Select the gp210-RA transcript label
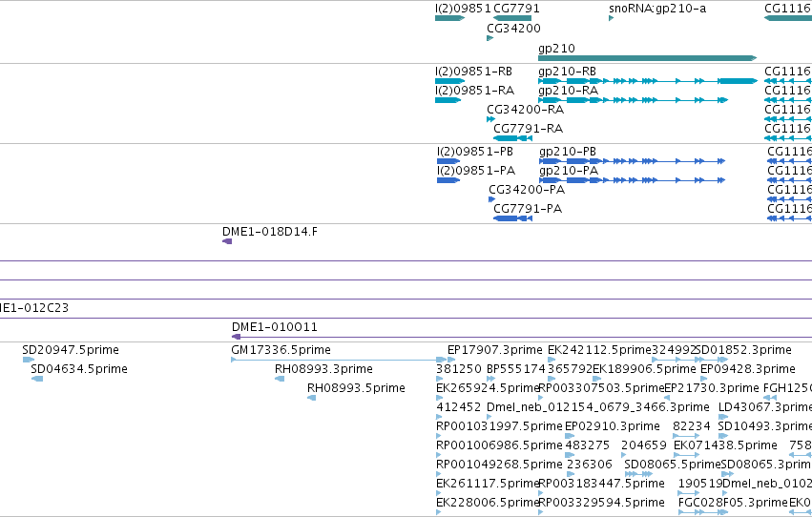Screen dimensions: 812x517 tap(568, 91)
